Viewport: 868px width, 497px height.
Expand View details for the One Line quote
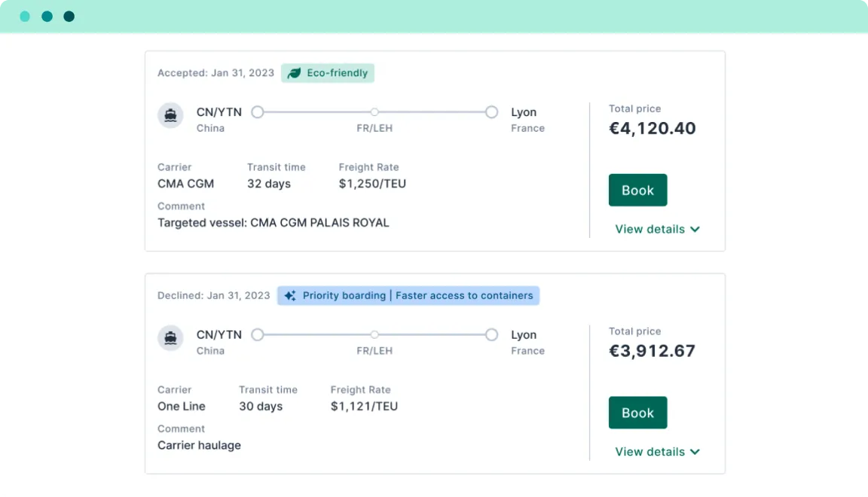pos(658,452)
